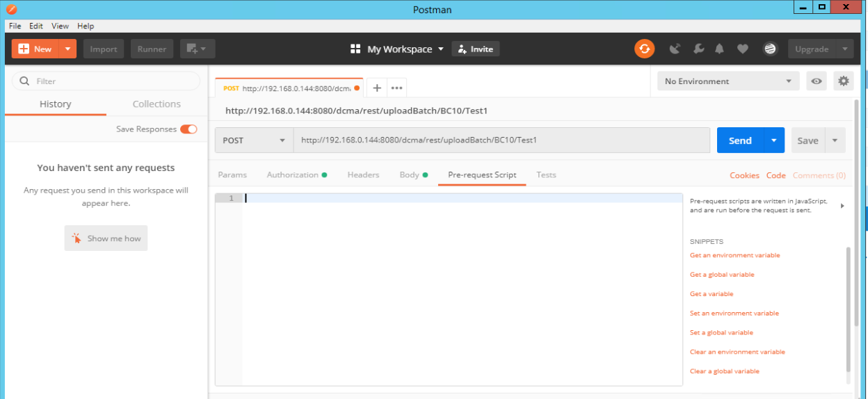Click the request URL input field

(501, 140)
